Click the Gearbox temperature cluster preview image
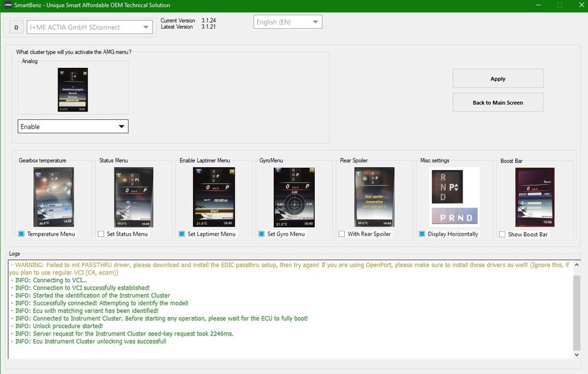The width and height of the screenshot is (588, 374). [54, 196]
